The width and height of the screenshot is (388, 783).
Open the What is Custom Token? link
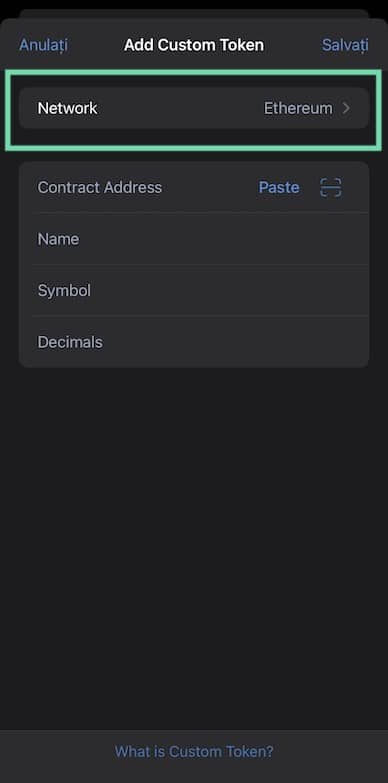(x=194, y=752)
